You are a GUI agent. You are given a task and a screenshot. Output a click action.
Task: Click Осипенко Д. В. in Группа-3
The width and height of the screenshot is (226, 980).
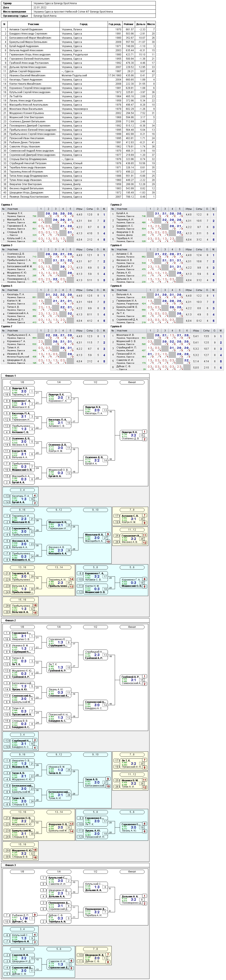tap(16, 254)
